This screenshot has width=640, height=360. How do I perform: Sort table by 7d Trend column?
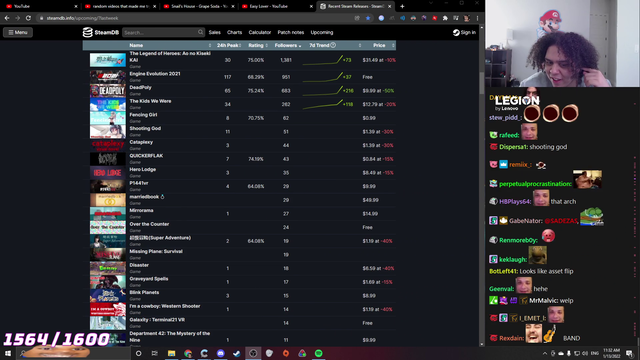(x=320, y=45)
